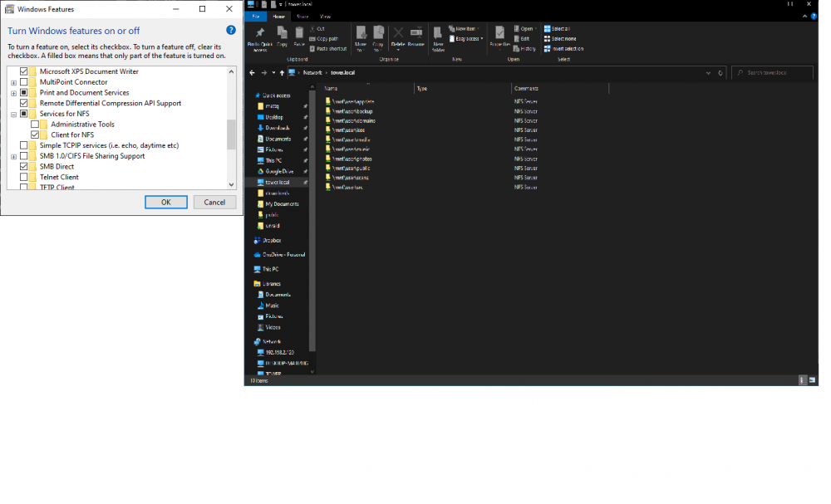Sort by the Name column header
Image resolution: width=831 pixels, height=504 pixels.
pyautogui.click(x=368, y=88)
